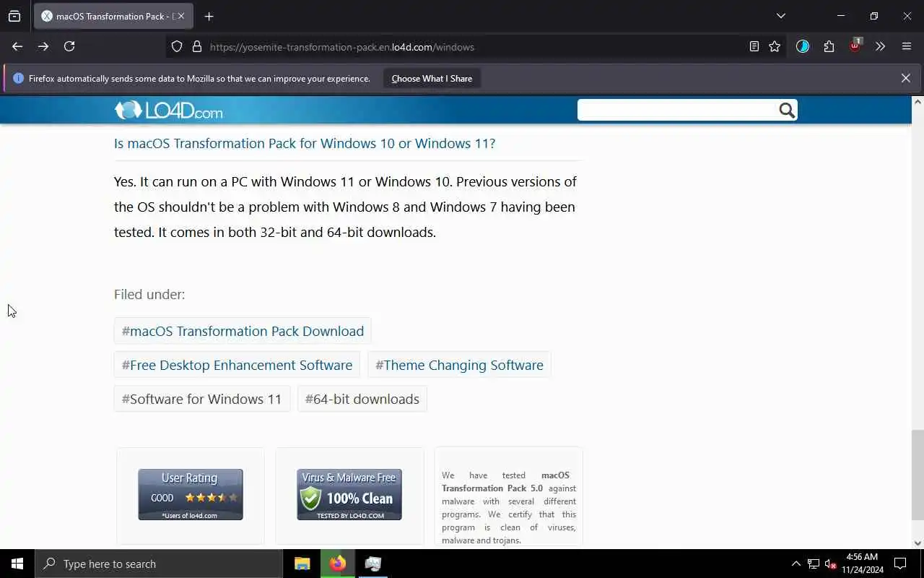Select the macOS Transformation Pack tab

tap(113, 16)
